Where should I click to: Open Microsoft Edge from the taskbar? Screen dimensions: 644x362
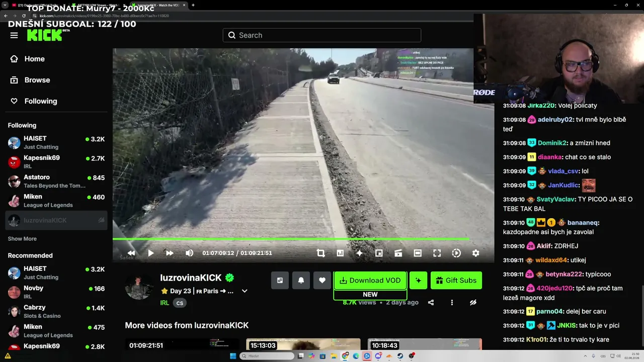coord(356,356)
